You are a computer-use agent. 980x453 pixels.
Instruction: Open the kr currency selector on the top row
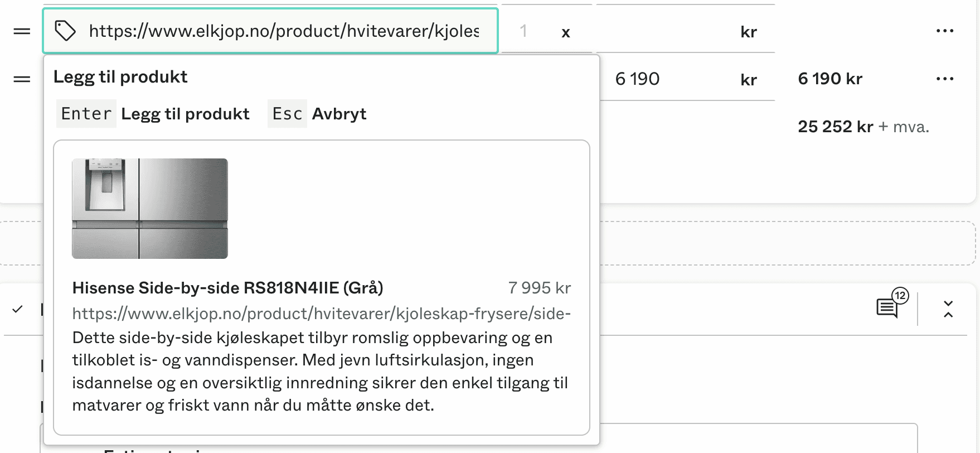tap(749, 31)
